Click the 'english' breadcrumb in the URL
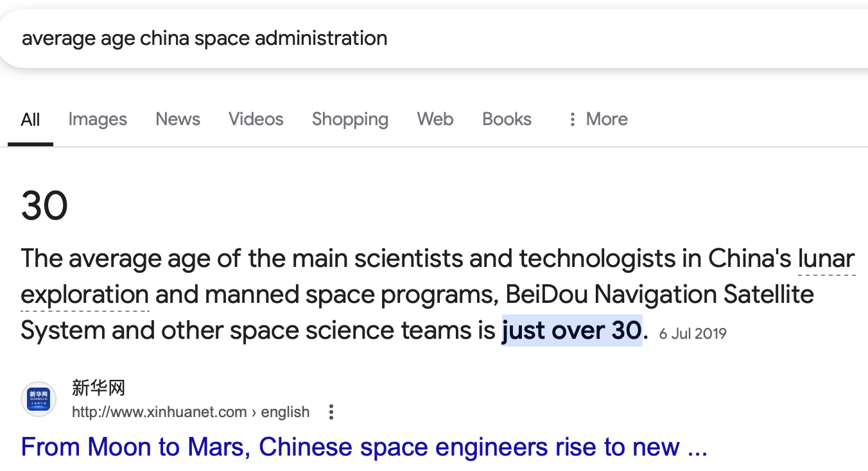 click(285, 412)
